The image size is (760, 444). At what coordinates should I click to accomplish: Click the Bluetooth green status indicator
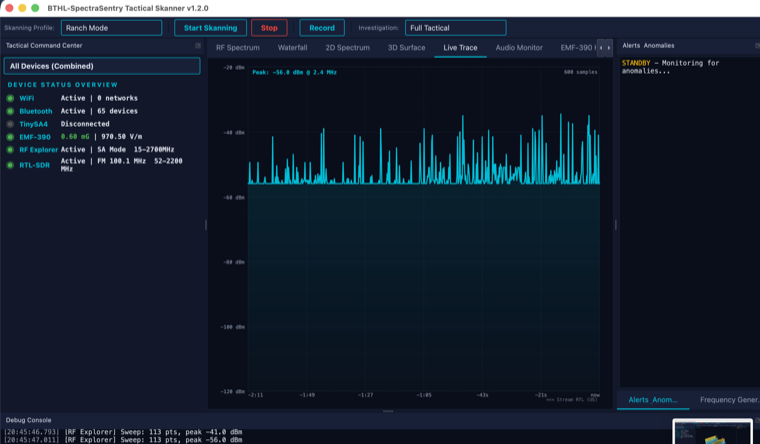point(10,111)
